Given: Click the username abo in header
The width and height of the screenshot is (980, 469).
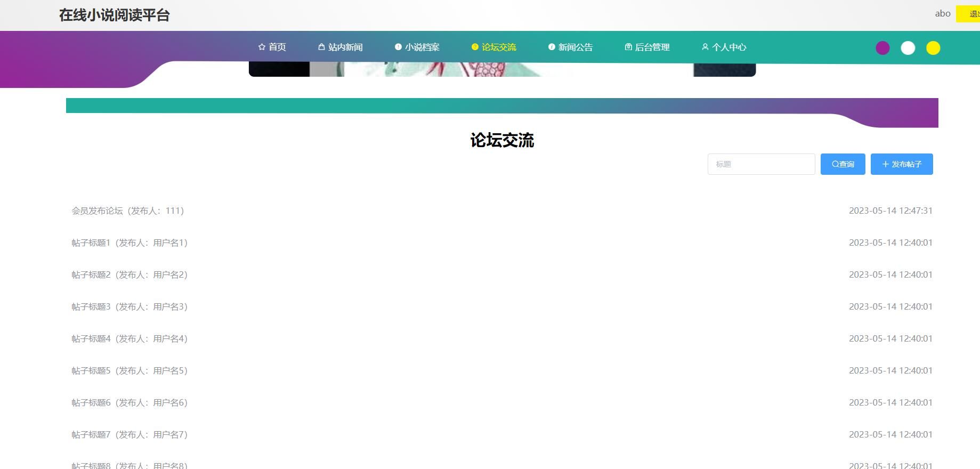Looking at the screenshot, I should [x=943, y=14].
